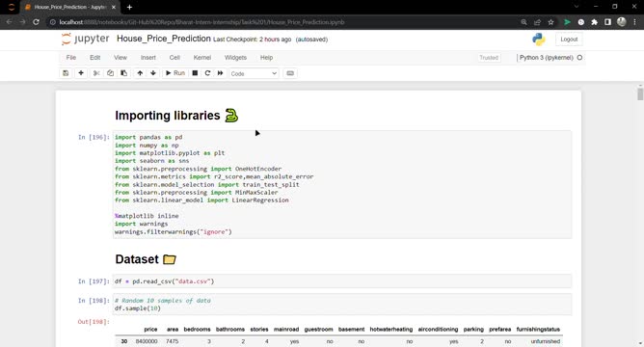This screenshot has width=644, height=347.
Task: Click the kernel idle status circle
Action: (x=579, y=58)
